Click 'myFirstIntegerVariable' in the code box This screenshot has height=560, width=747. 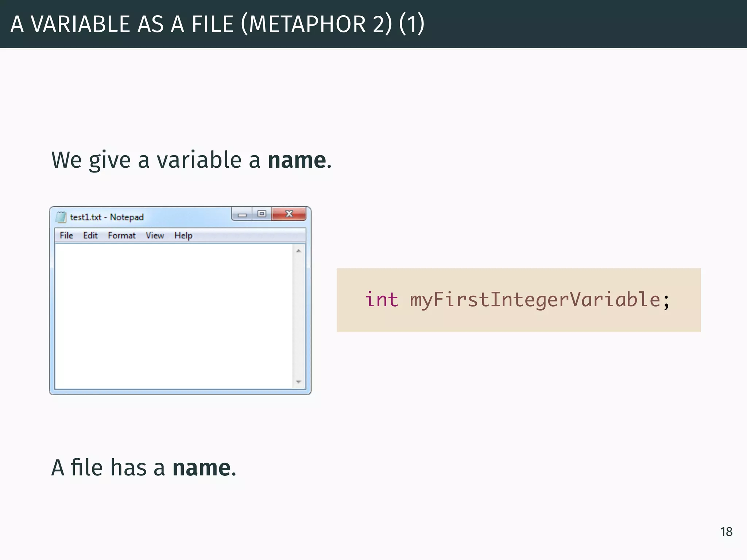click(x=535, y=300)
